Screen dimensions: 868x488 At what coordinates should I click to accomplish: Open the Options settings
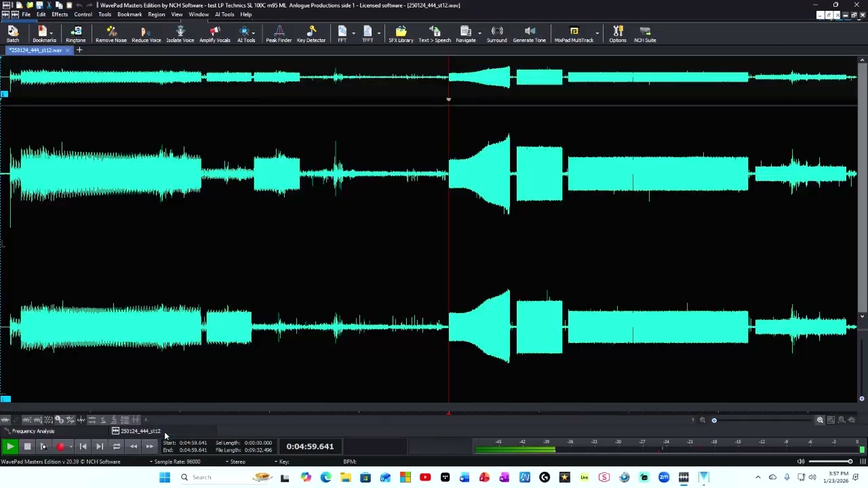tap(618, 34)
